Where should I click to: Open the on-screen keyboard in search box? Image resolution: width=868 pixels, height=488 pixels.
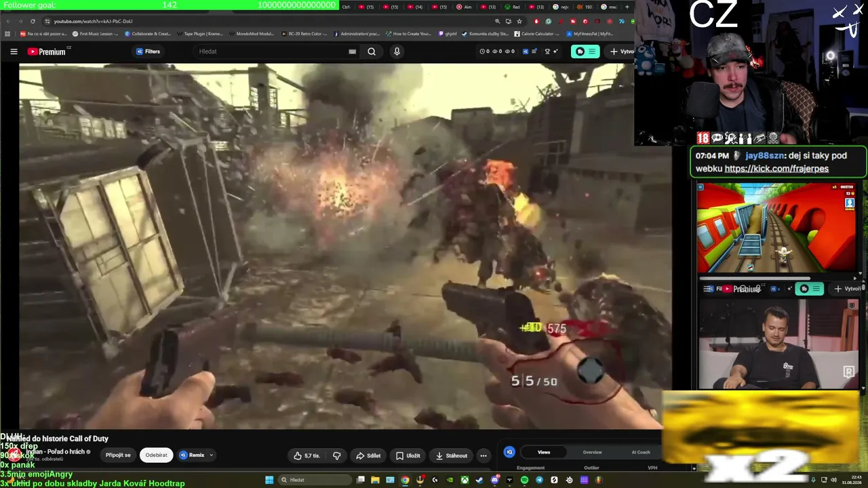pyautogui.click(x=352, y=52)
